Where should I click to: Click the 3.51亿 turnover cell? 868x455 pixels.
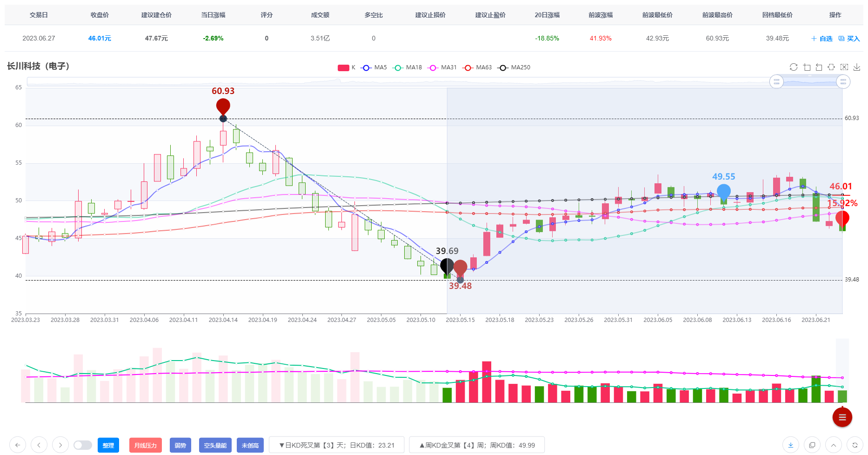[x=320, y=38]
